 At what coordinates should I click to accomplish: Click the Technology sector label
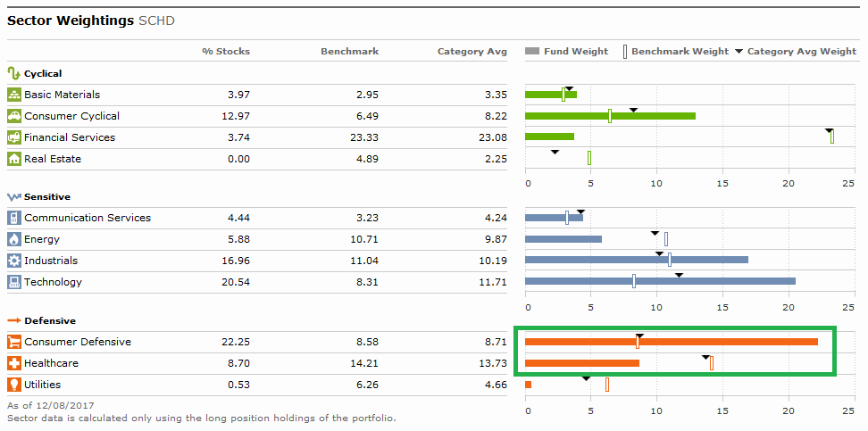53,282
